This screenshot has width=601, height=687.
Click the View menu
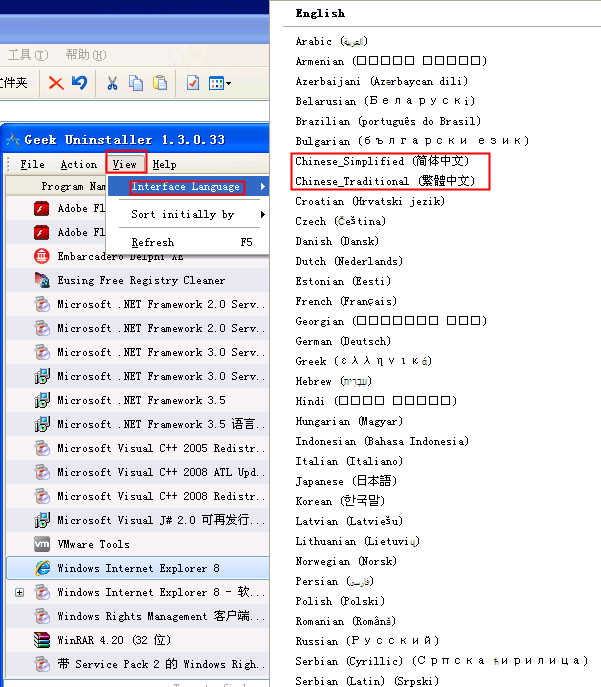(x=125, y=164)
